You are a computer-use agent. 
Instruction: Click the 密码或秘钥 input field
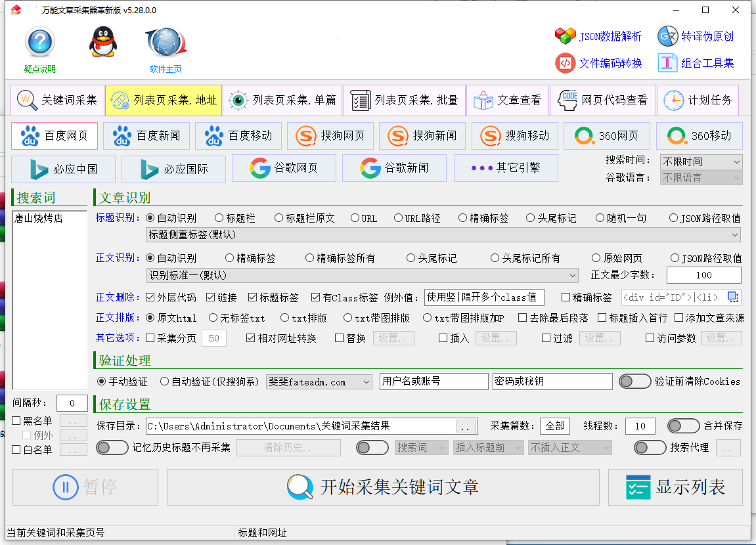point(552,381)
